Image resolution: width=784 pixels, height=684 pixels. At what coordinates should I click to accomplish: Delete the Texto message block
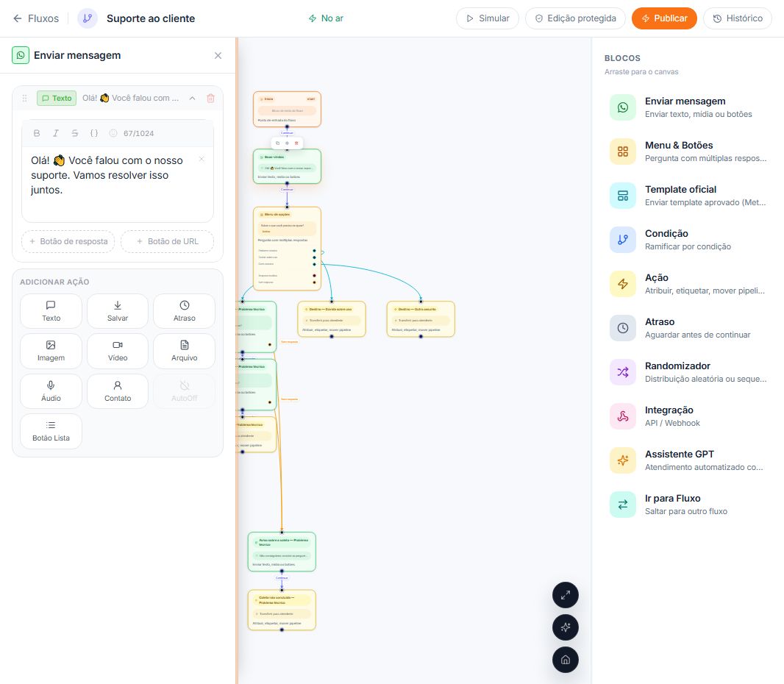tap(210, 98)
